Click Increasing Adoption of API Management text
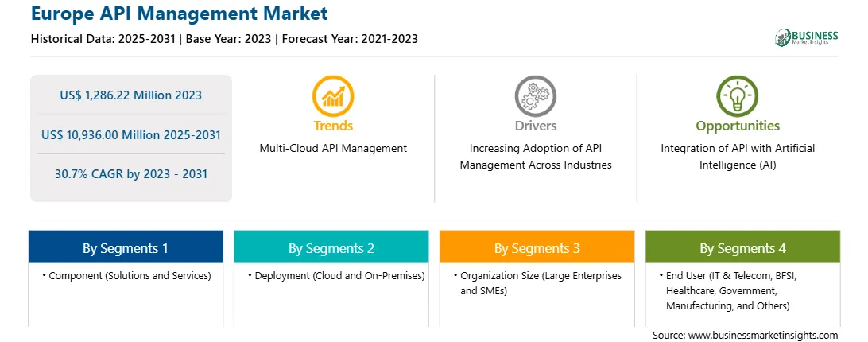The height and width of the screenshot is (342, 868). click(535, 157)
